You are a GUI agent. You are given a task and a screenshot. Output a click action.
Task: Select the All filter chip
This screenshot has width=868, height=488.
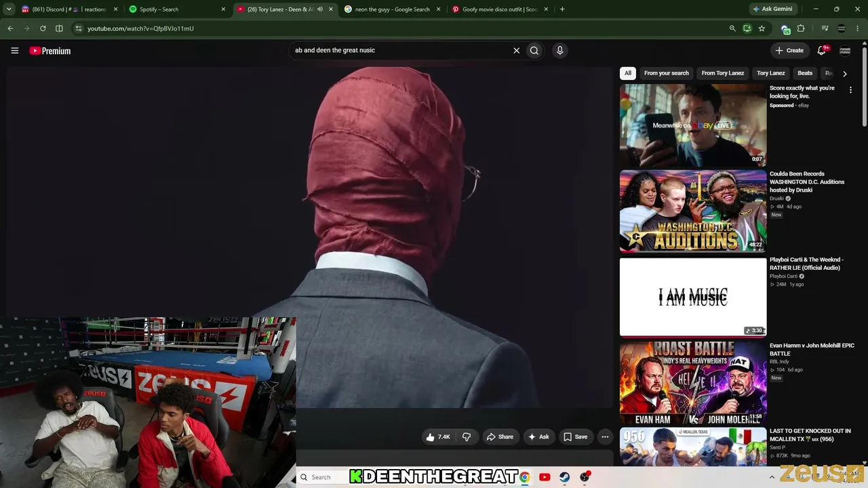coord(628,73)
